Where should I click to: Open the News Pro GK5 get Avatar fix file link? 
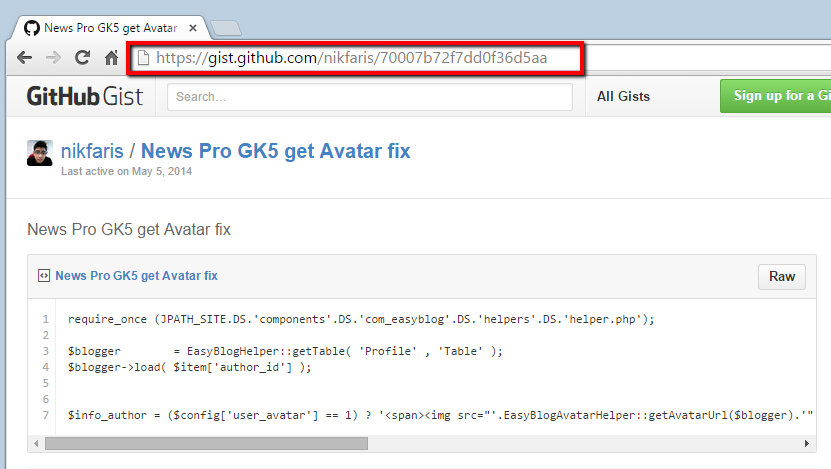pyautogui.click(x=137, y=276)
